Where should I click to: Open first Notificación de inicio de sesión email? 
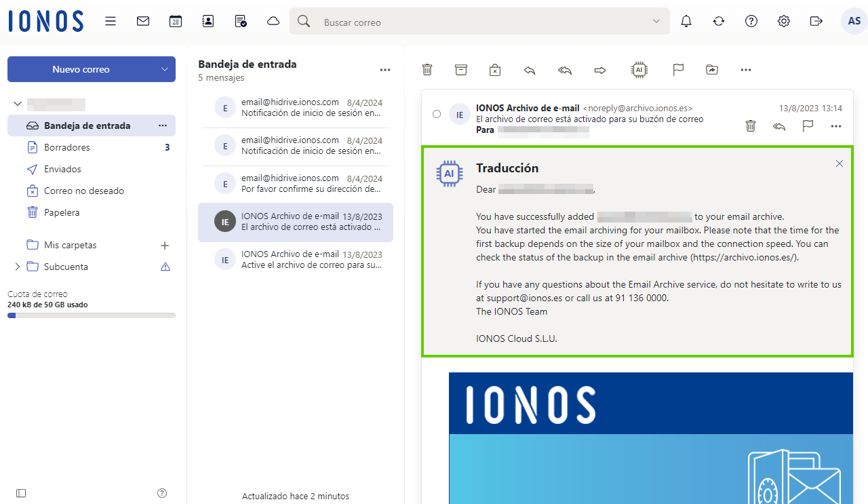296,108
